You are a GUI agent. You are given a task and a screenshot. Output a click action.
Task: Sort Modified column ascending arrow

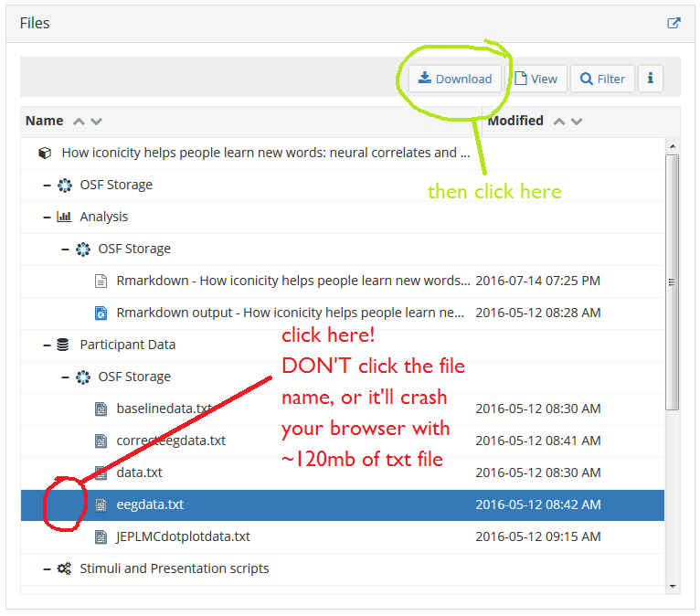click(x=558, y=122)
